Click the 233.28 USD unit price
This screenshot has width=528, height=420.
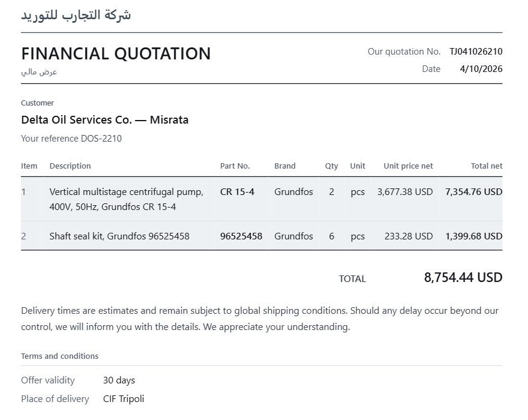pos(409,236)
